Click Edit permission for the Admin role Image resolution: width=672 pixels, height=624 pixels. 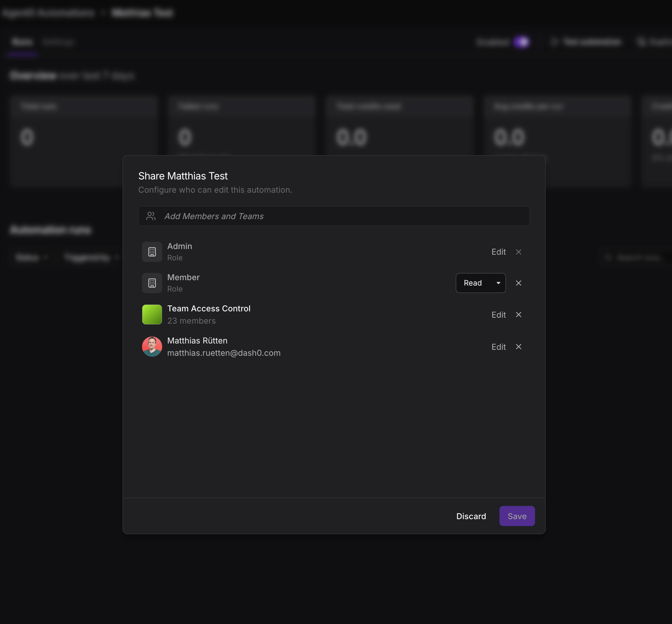tap(498, 252)
